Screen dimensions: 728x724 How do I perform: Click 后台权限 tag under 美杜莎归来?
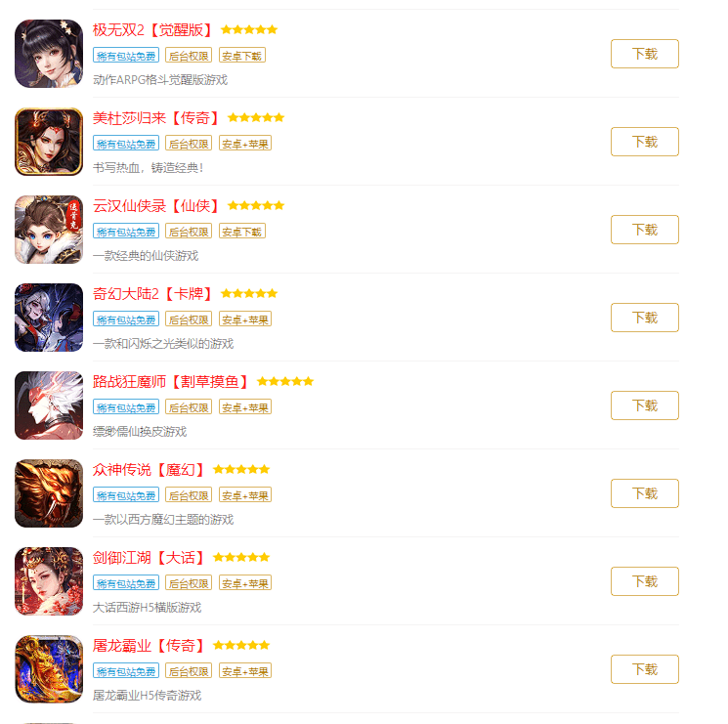(189, 143)
